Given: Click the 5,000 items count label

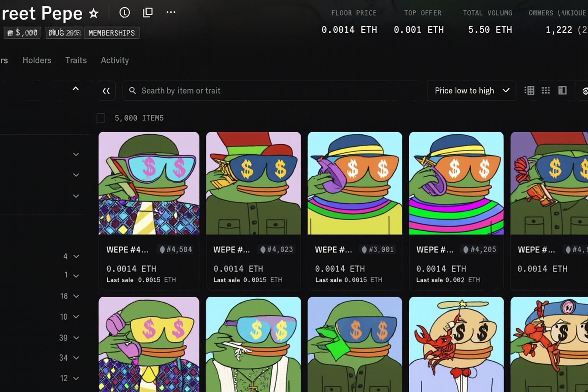Looking at the screenshot, I should [139, 118].
